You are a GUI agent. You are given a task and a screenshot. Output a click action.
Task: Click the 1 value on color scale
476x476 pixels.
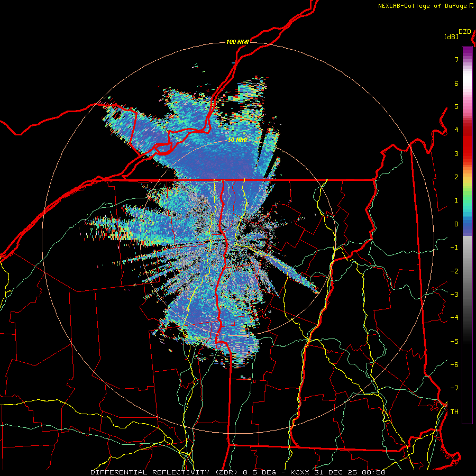click(x=456, y=200)
